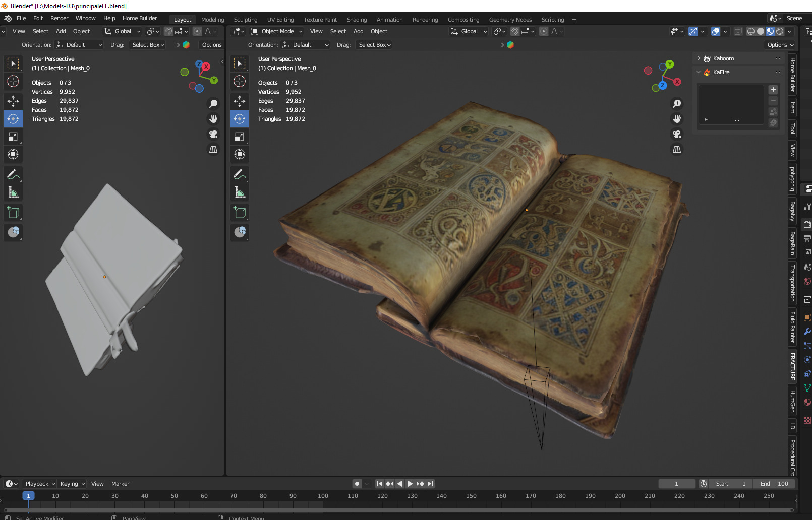Switch to the Shading workspace tab
This screenshot has width=812, height=520.
[x=357, y=20]
